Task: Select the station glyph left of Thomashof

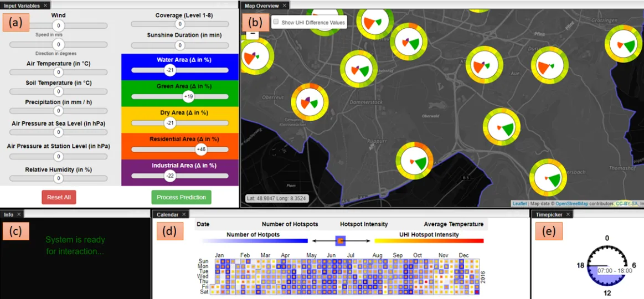Action: tap(548, 178)
